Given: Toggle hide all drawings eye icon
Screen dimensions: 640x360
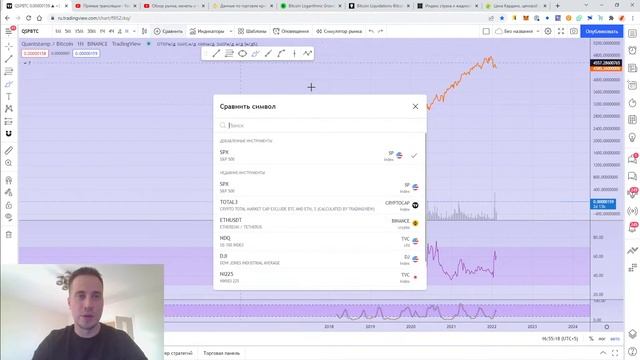Looking at the screenshot, I should [x=9, y=217].
